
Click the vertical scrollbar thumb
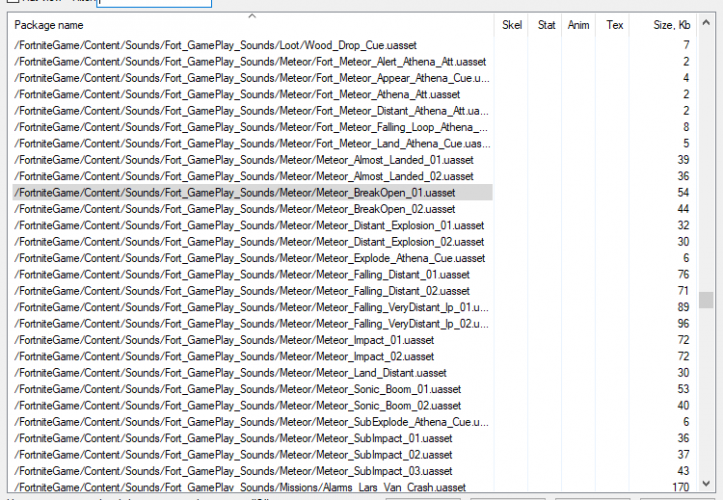tap(707, 300)
